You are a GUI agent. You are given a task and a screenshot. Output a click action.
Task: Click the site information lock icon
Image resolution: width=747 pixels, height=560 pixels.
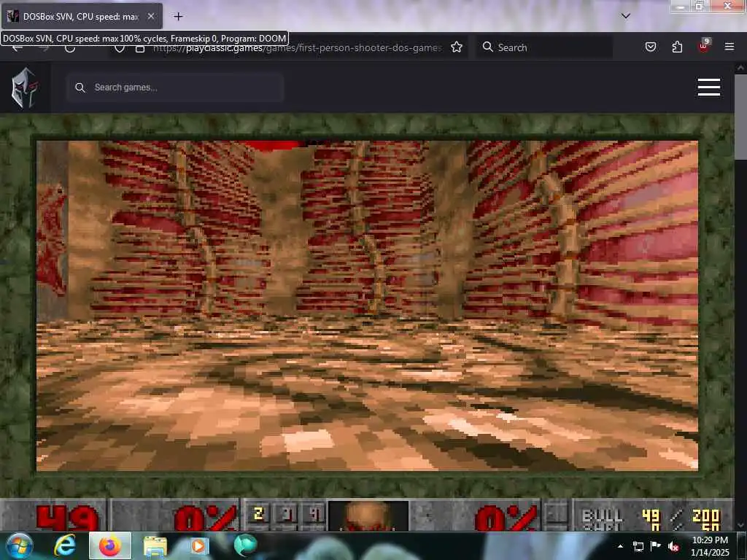[x=140, y=49]
